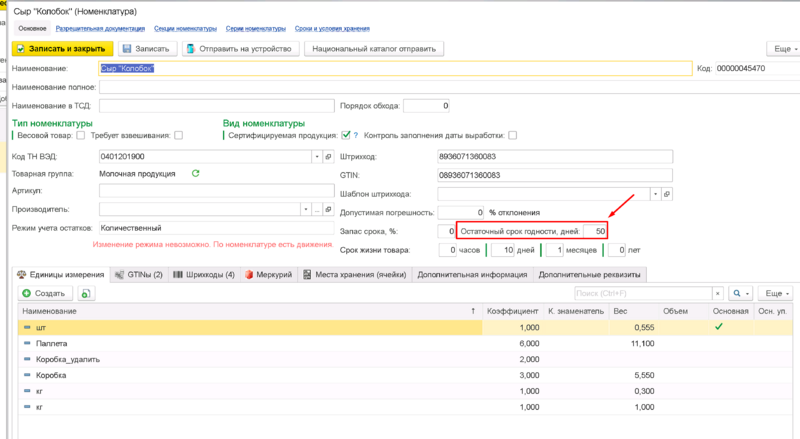The height and width of the screenshot is (439, 800).
Task: Click Производитель ellipsis select button
Action: (x=317, y=209)
